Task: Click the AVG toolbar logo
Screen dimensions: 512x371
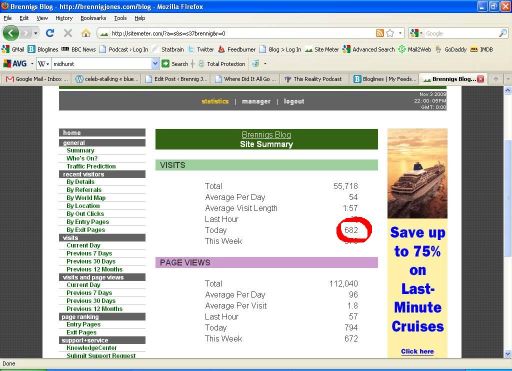Action: click(x=15, y=63)
